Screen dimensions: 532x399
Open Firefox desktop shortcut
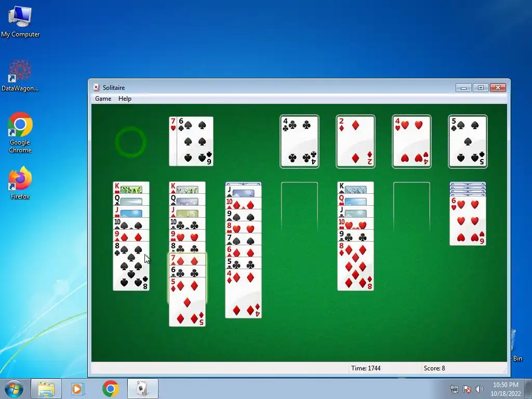pos(20,183)
